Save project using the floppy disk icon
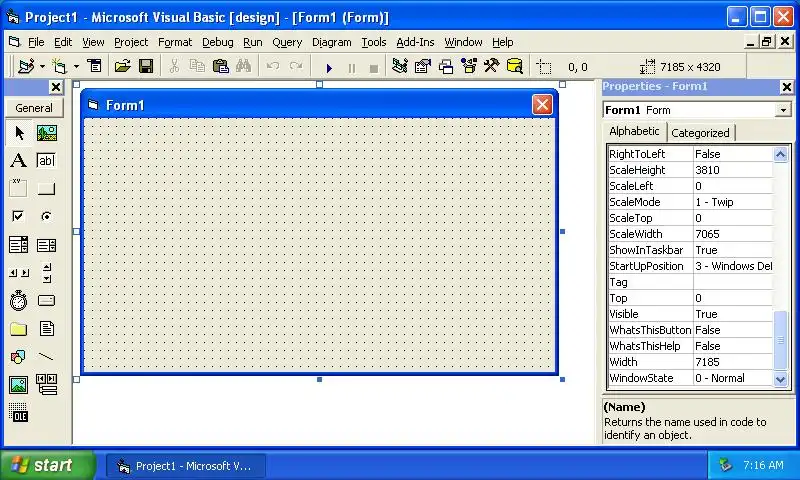This screenshot has height=480, width=800. coord(146,66)
